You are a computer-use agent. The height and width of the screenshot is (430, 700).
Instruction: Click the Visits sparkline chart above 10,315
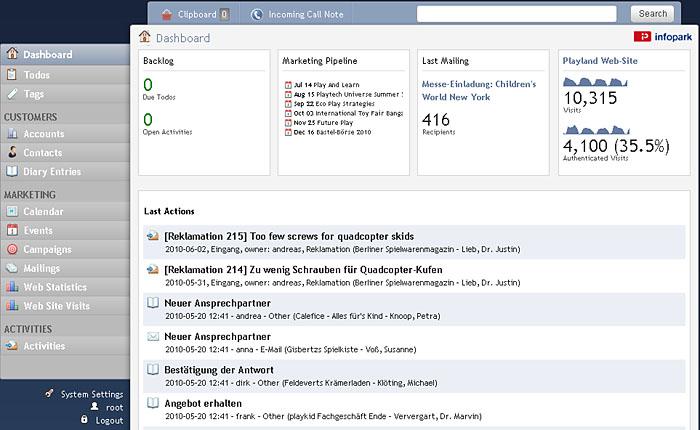coord(595,81)
